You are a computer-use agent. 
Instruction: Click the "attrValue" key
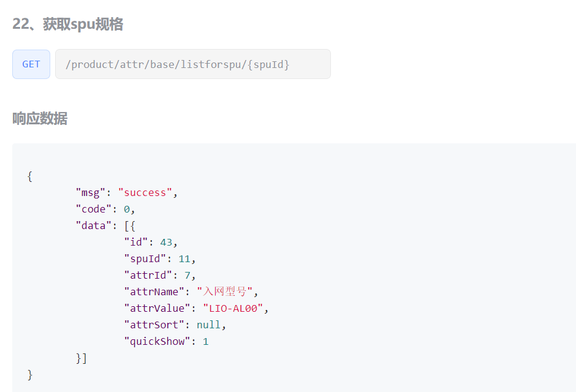(x=157, y=308)
